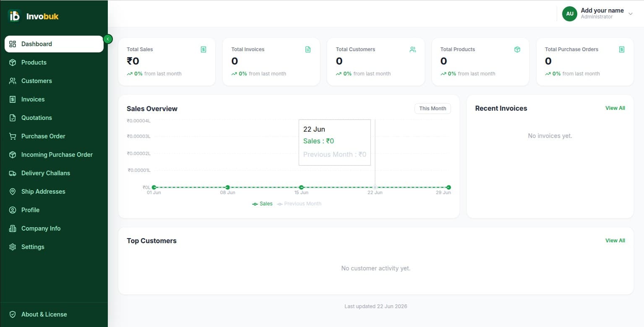Click the Total Sales ₹0 value
The width and height of the screenshot is (644, 327).
coord(133,61)
